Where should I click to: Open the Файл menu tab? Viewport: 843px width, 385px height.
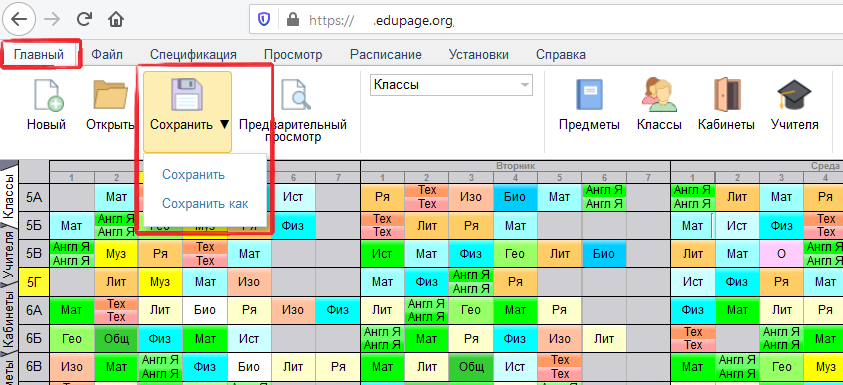pos(106,54)
